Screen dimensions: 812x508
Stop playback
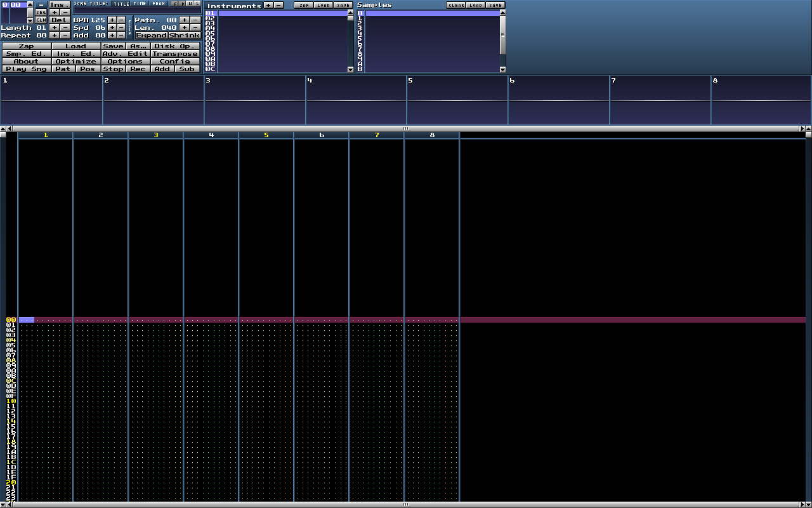[113, 69]
